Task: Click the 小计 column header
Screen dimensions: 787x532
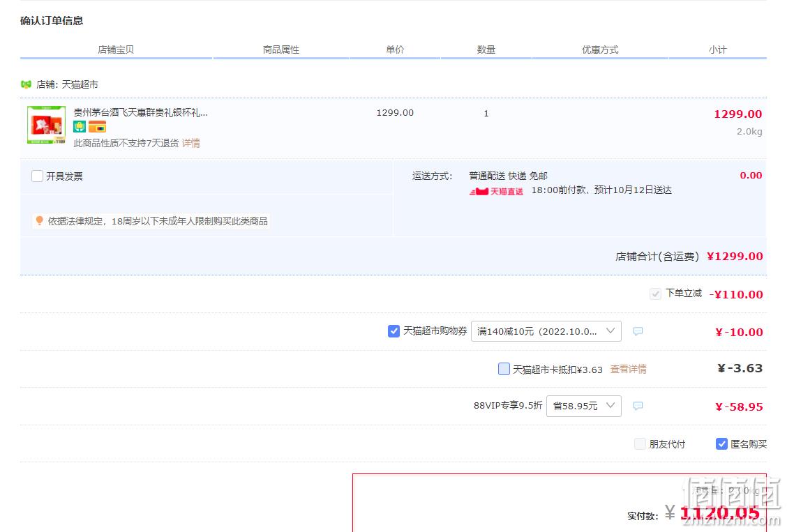Action: 718,50
